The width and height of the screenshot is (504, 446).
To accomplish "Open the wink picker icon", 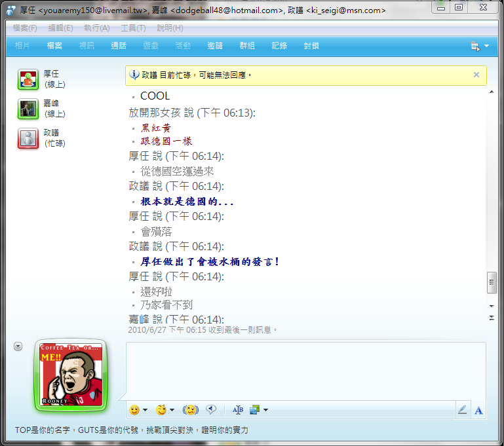I will tap(161, 410).
